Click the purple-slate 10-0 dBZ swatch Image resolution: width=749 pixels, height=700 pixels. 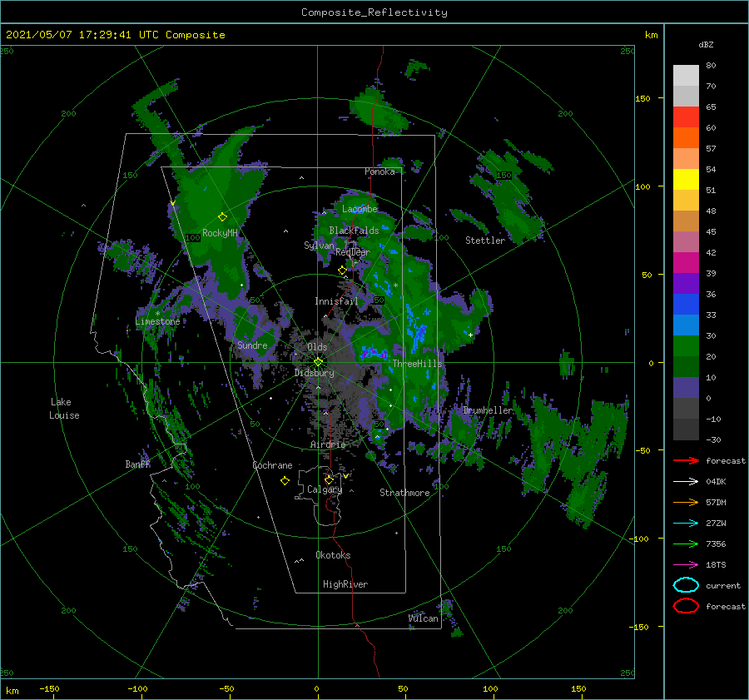coord(686,388)
